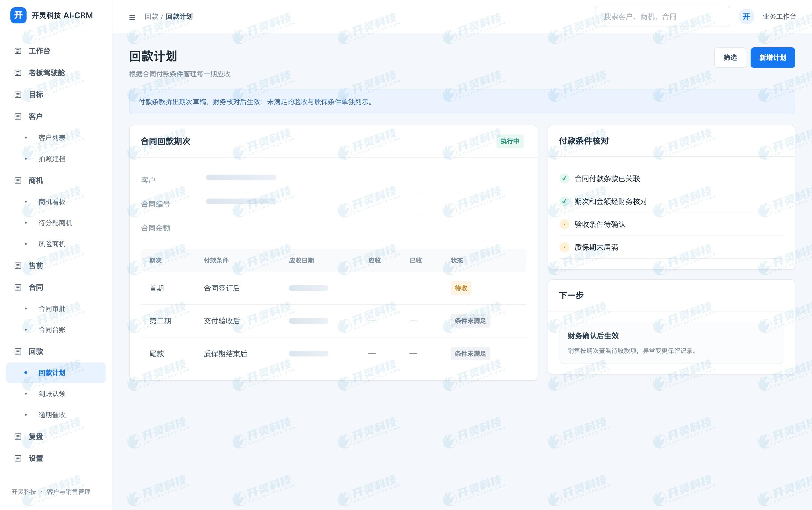Click green check icon for 期次和金额经财务核对
Viewport: 812px width, 510px height.
point(564,202)
